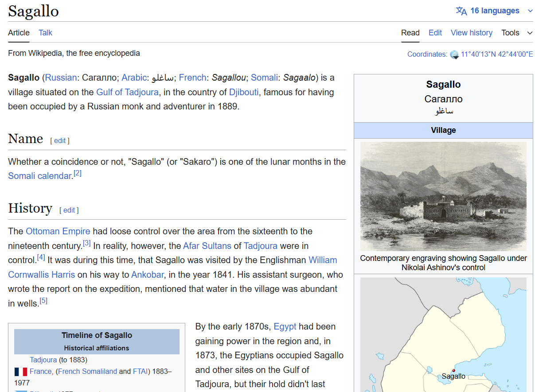Screen dimensions: 535x392
Task: Open the View history tab
Action: 472,33
